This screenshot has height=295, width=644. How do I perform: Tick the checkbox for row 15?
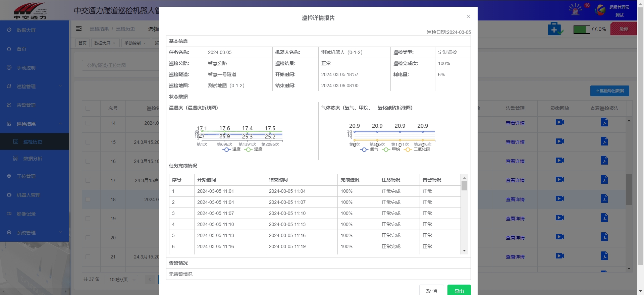coord(88,142)
